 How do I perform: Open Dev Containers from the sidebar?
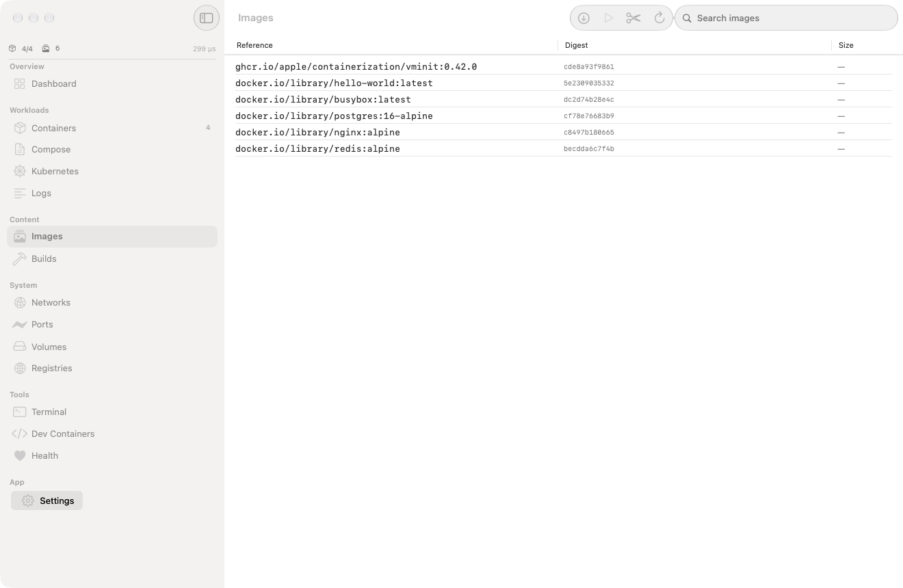click(x=112, y=433)
